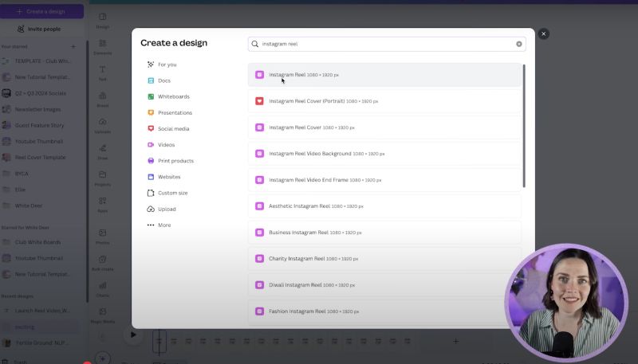The image size is (638, 364).
Task: Click the results list scrollbar
Action: pos(524,126)
